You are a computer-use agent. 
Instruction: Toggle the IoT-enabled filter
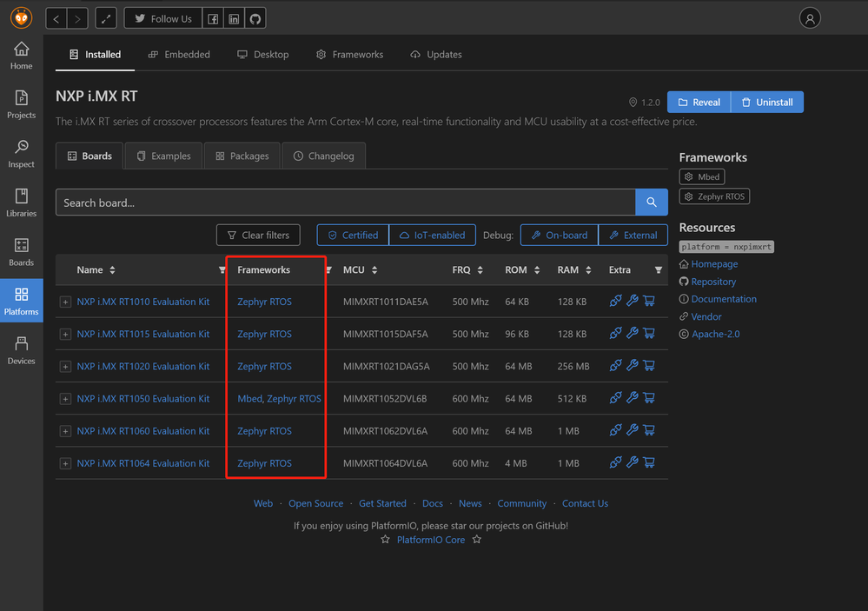tap(433, 235)
